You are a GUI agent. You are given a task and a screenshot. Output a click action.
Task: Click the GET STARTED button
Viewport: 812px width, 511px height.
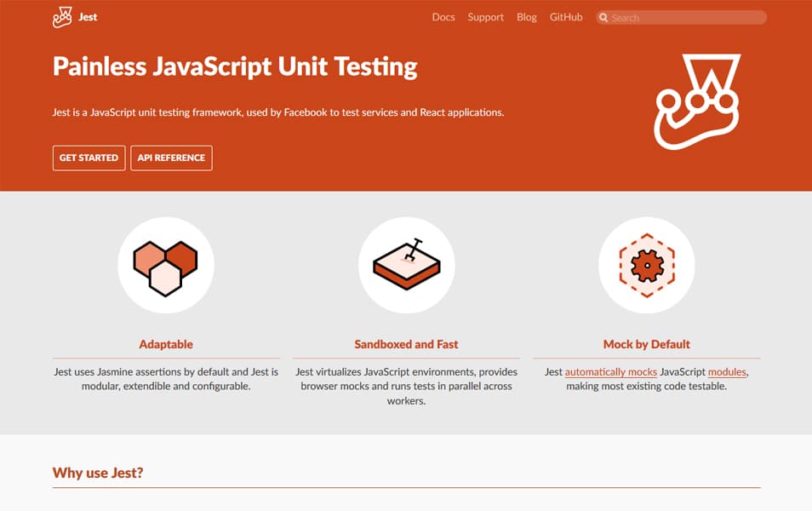tap(89, 158)
